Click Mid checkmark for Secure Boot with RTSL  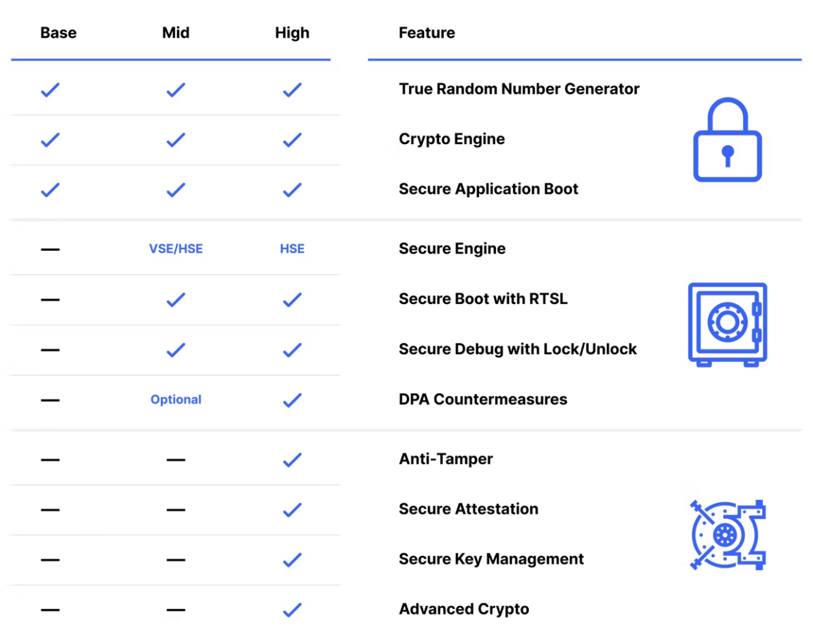[x=176, y=300]
